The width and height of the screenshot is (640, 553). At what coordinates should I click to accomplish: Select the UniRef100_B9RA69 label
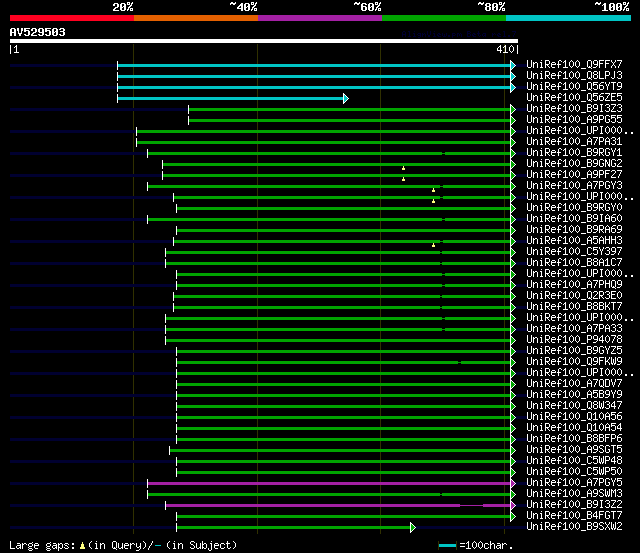tap(574, 229)
